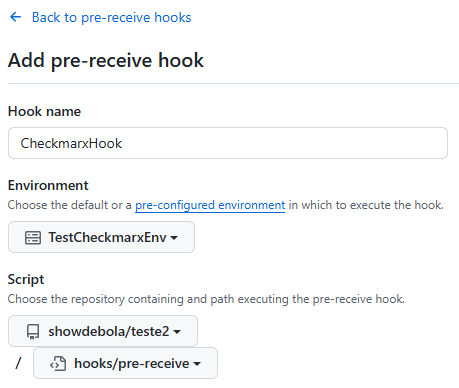Image resolution: width=459 pixels, height=388 pixels.
Task: Focus the Hook name field containing CheckmarxHook
Action: (x=228, y=143)
